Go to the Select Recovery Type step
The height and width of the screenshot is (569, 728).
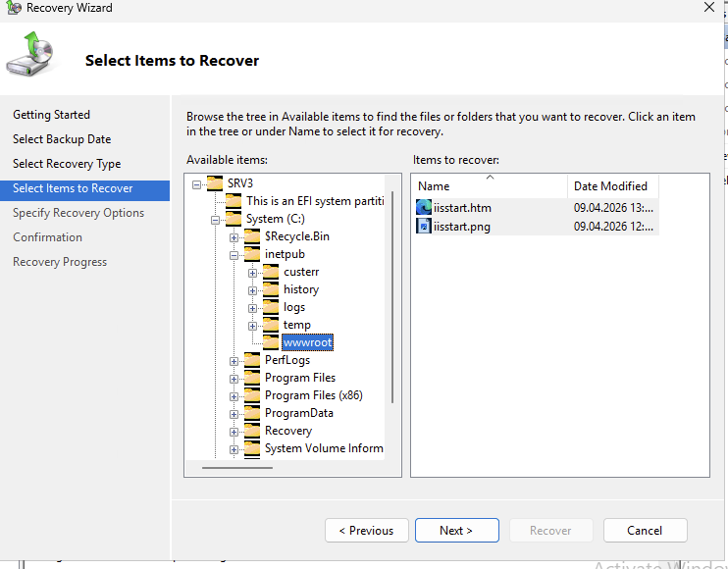click(x=67, y=164)
